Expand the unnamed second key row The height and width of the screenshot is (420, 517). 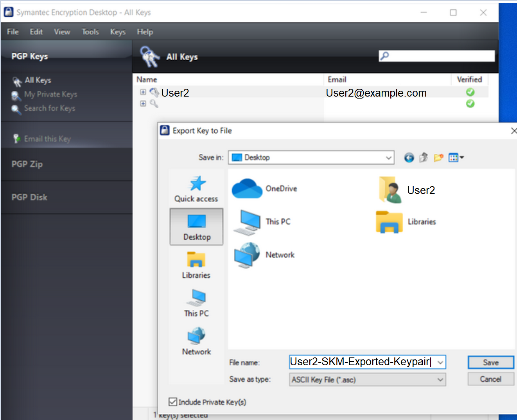pyautogui.click(x=143, y=104)
